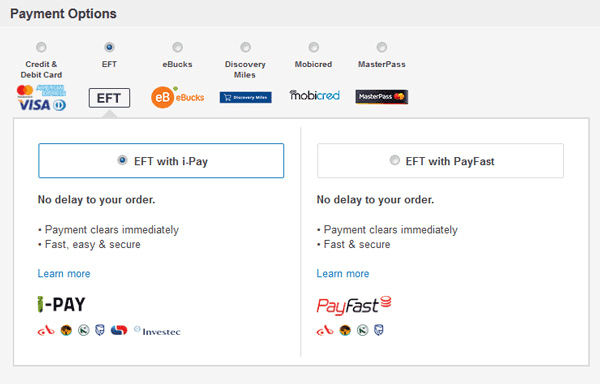600x384 pixels.
Task: Choose EFT with PayFast option
Action: (440, 161)
